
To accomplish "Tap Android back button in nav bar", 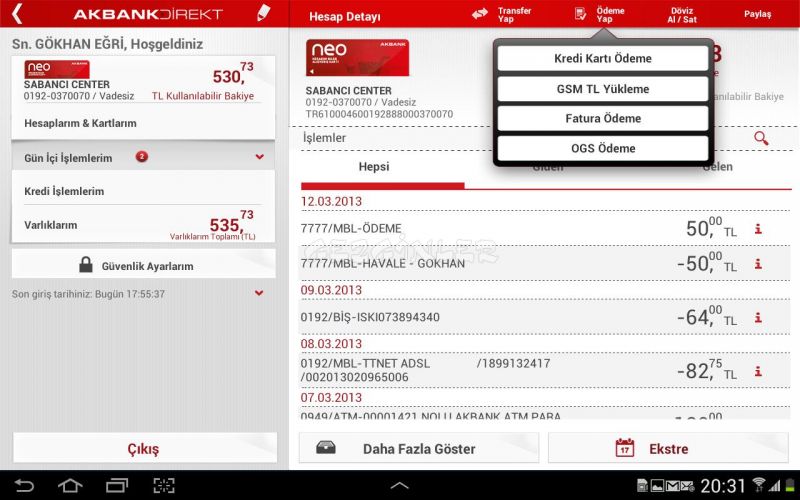I will coord(23,485).
